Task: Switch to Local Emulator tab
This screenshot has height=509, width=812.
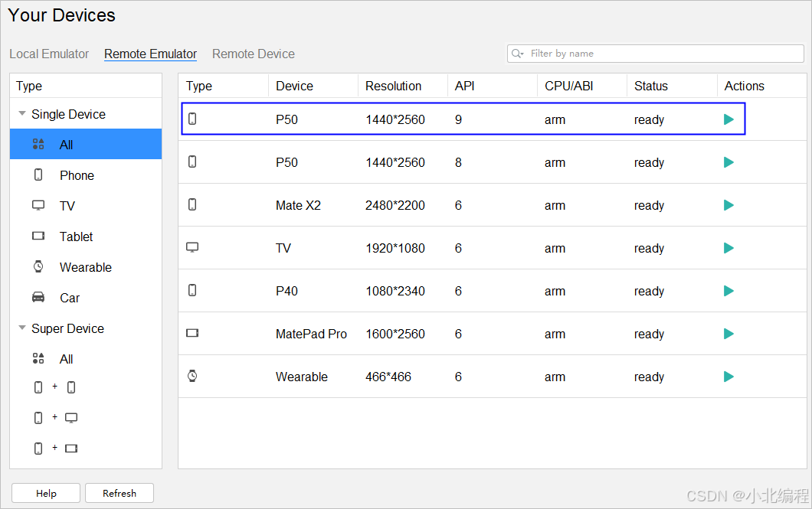Action: (49, 54)
